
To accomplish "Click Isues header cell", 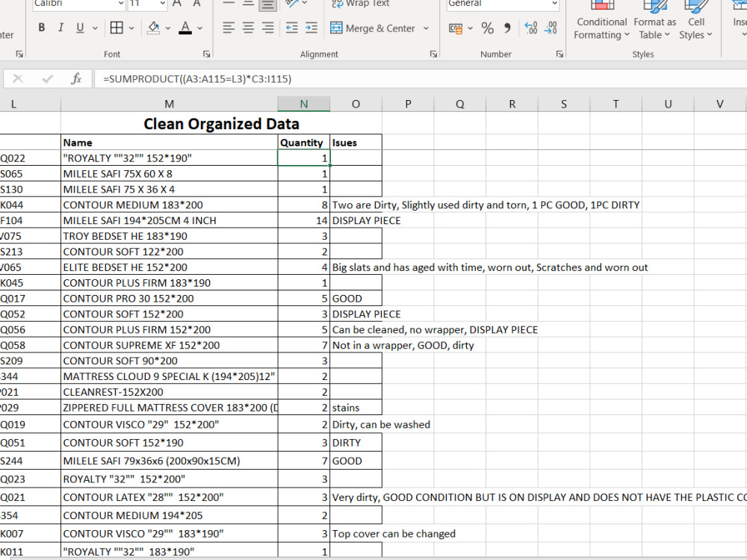I will [356, 143].
